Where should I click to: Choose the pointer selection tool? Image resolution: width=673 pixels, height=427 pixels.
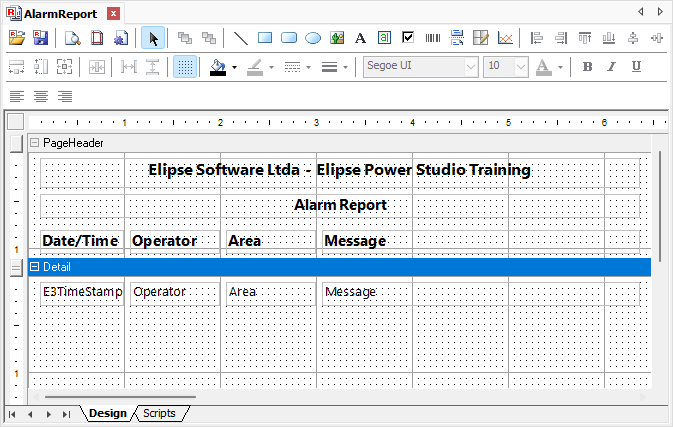coord(154,38)
